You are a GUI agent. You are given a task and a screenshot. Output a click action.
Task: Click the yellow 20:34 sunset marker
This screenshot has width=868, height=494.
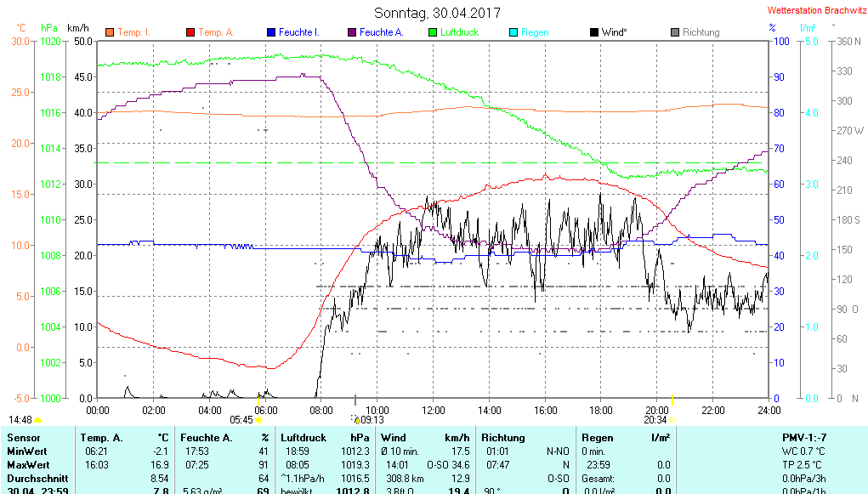(x=672, y=419)
